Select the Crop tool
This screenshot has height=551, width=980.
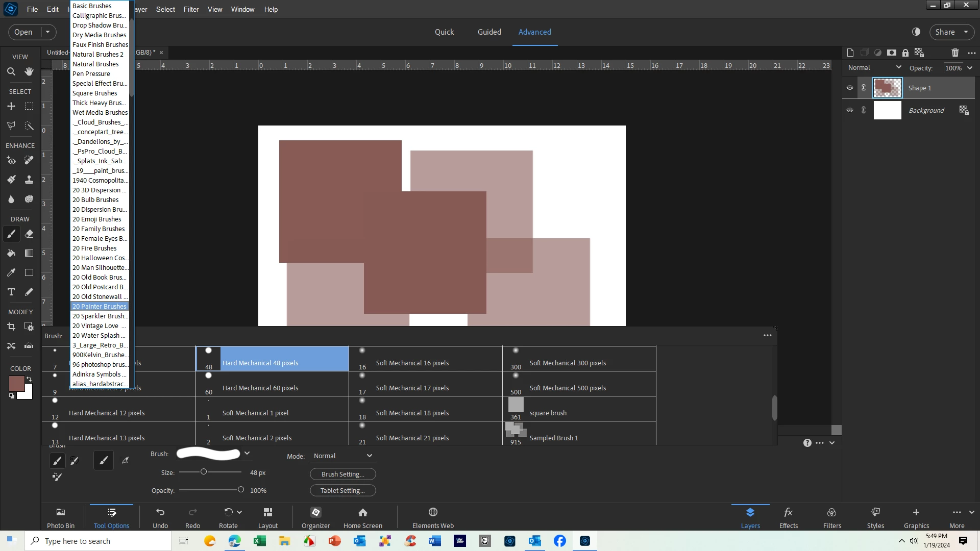coord(11,327)
